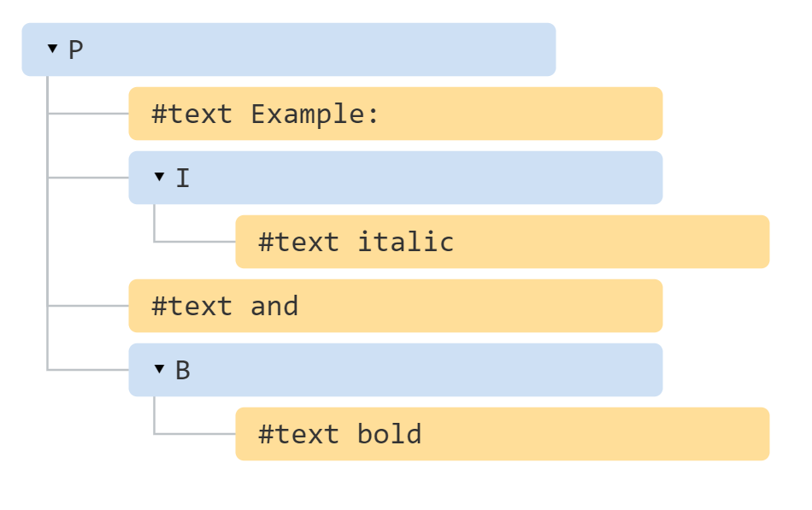Click '#text' prefix of the Example node
The height and width of the screenshot is (510, 812).
click(x=191, y=114)
